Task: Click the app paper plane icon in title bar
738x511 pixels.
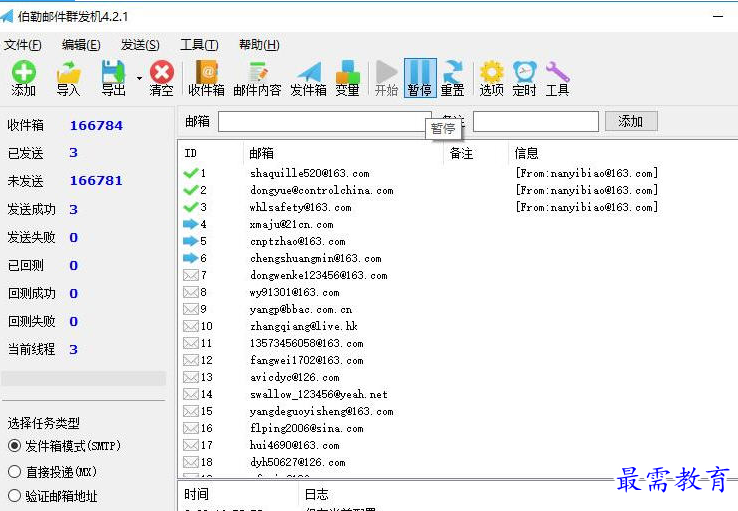Action: pos(7,16)
